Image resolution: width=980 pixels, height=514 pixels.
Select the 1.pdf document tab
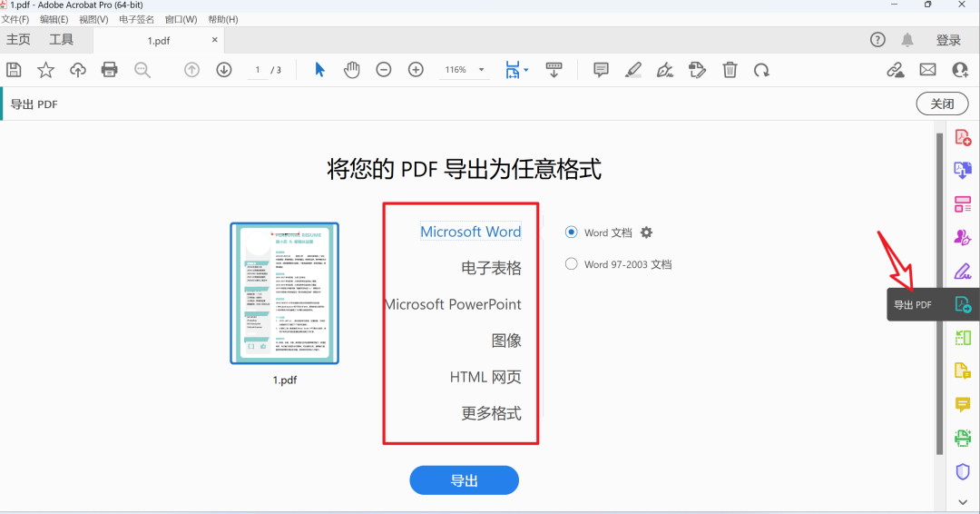point(159,41)
